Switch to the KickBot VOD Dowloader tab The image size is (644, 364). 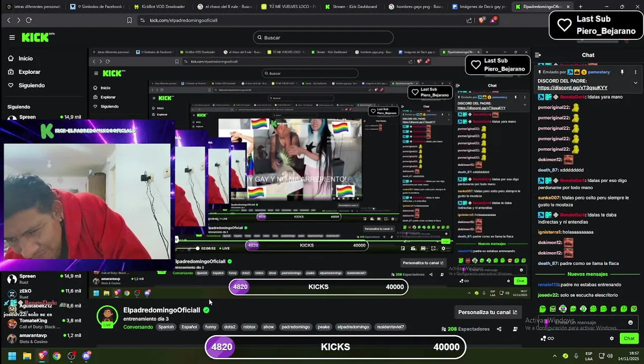(x=159, y=7)
